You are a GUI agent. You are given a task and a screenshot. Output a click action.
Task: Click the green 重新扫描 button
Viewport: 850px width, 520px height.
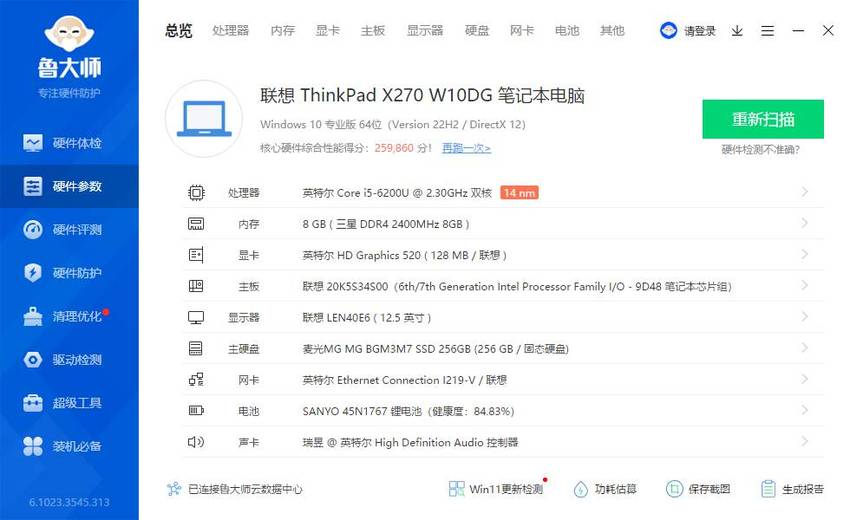coord(763,119)
